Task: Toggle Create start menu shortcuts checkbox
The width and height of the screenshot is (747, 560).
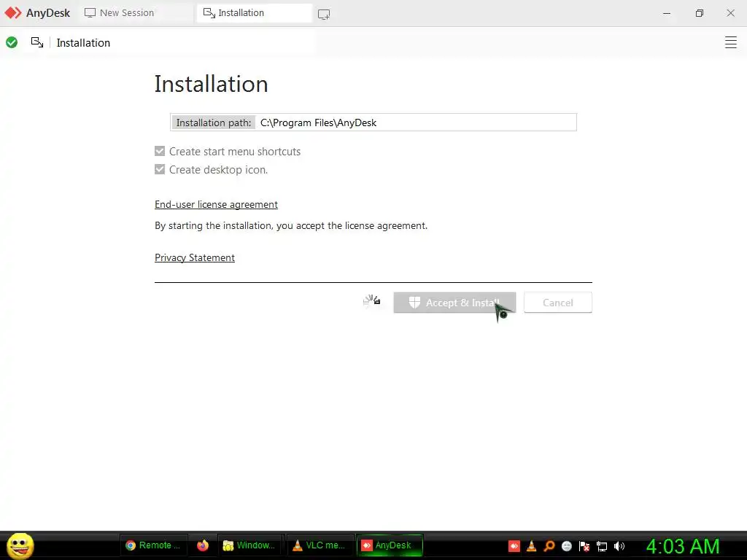Action: pyautogui.click(x=160, y=151)
